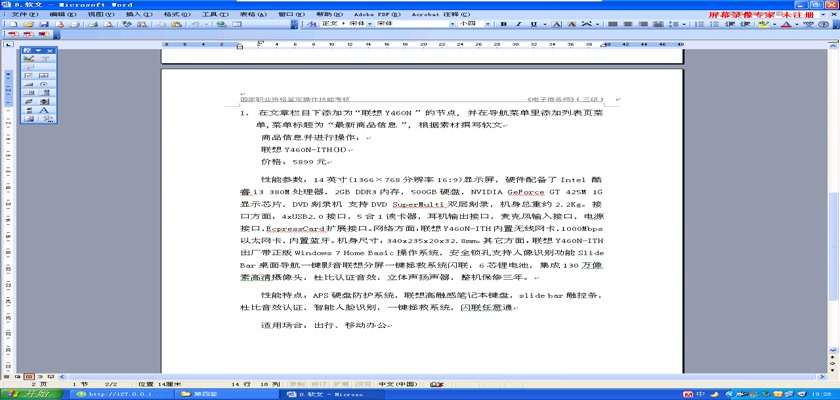This screenshot has width=840, height=400.
Task: Save the document with floppy icon
Action: (x=43, y=24)
